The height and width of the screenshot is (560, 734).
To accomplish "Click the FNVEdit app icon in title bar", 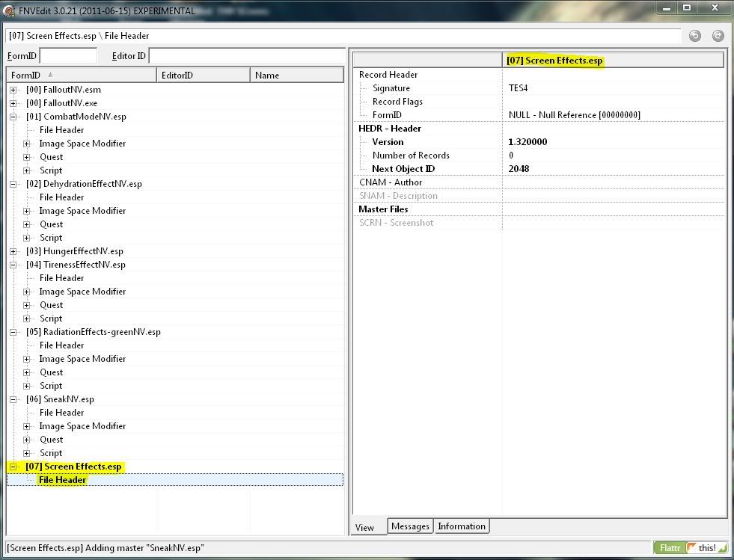I will pos(10,10).
